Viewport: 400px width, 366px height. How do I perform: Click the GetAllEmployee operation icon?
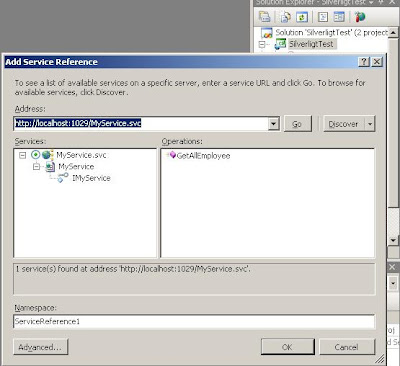171,155
